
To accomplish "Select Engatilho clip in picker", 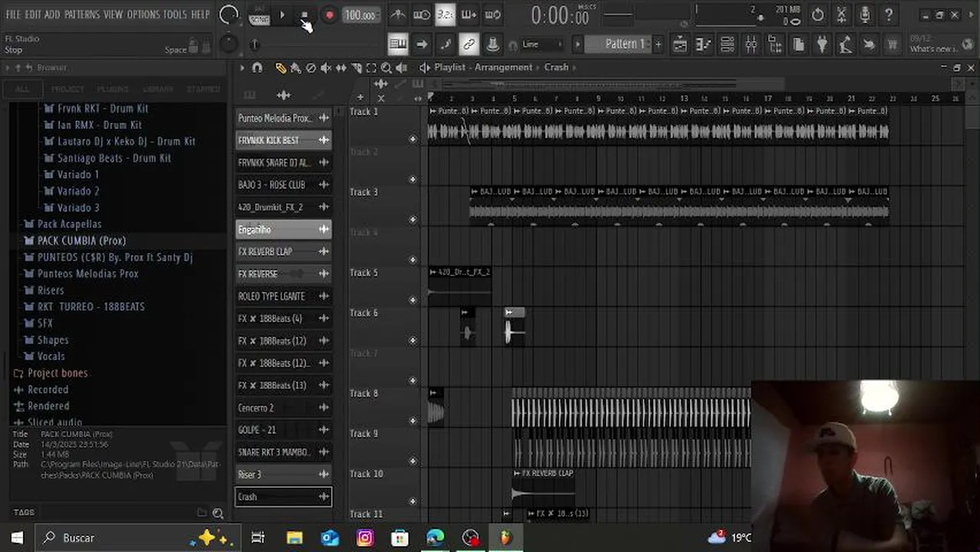I will point(283,229).
